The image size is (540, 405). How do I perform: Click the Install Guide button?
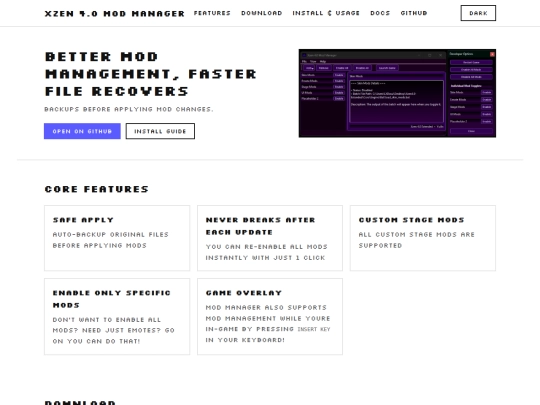[160, 131]
